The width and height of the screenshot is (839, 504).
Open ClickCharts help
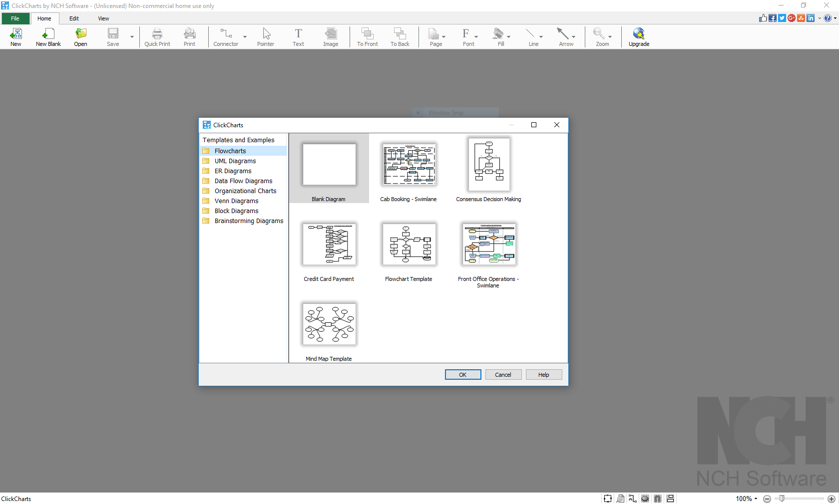pyautogui.click(x=828, y=18)
